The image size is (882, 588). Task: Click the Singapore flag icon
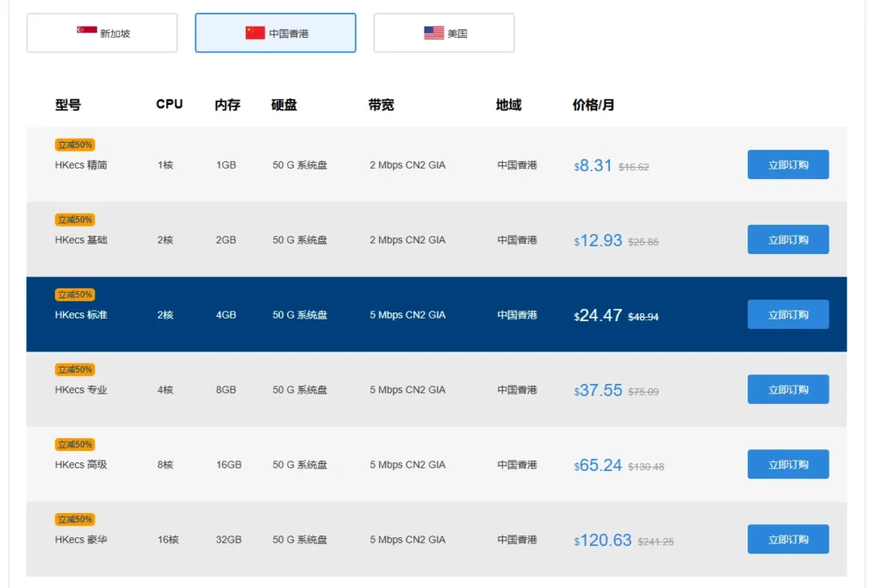87,30
